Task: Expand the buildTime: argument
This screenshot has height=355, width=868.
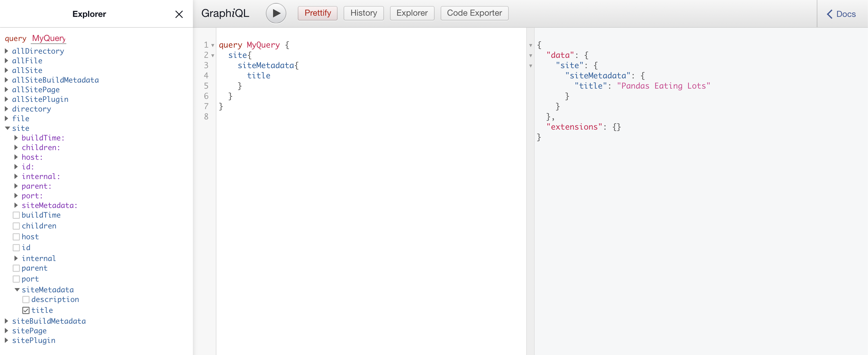Action: pos(16,138)
